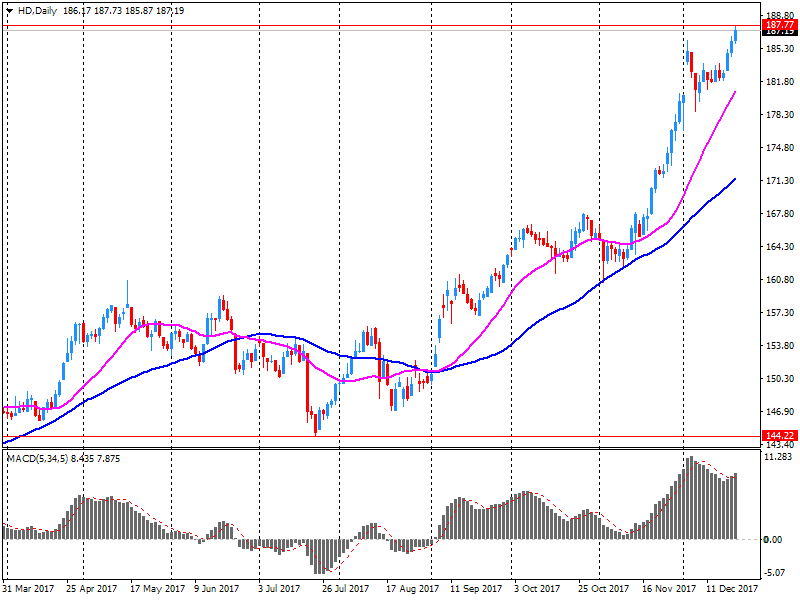Image resolution: width=800 pixels, height=600 pixels.
Task: Click the 164.30 price scale value
Action: 780,246
